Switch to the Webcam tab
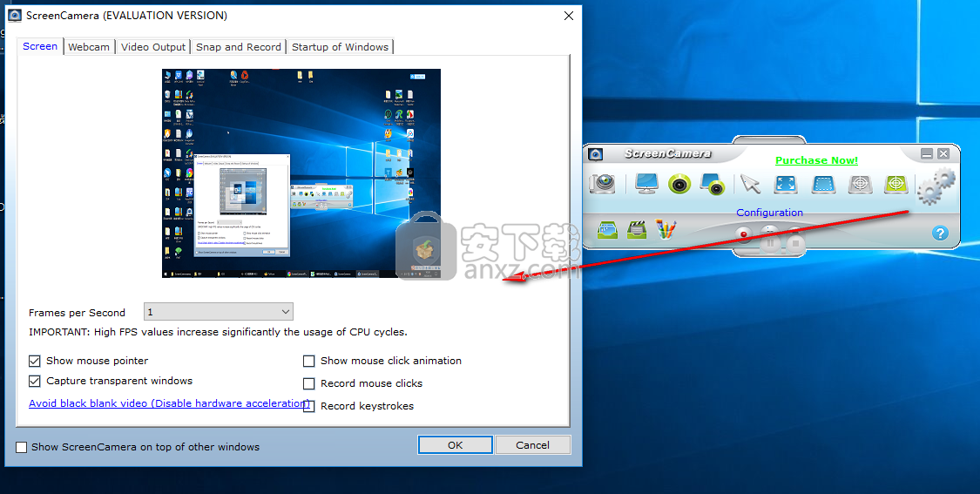Screen dimensions: 980x494 coord(89,47)
